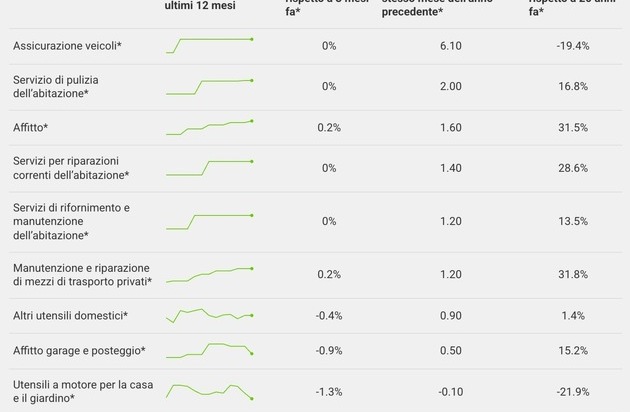Click the Servizi di rifornimento e manutenzione label
The height and width of the screenshot is (412, 630).
point(71,221)
